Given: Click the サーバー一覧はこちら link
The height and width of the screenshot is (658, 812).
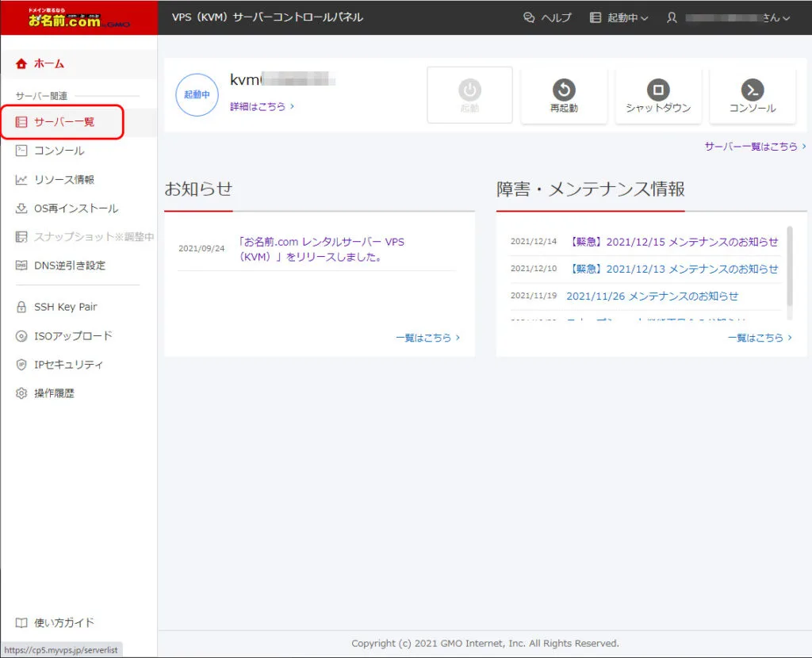Looking at the screenshot, I should [x=755, y=147].
